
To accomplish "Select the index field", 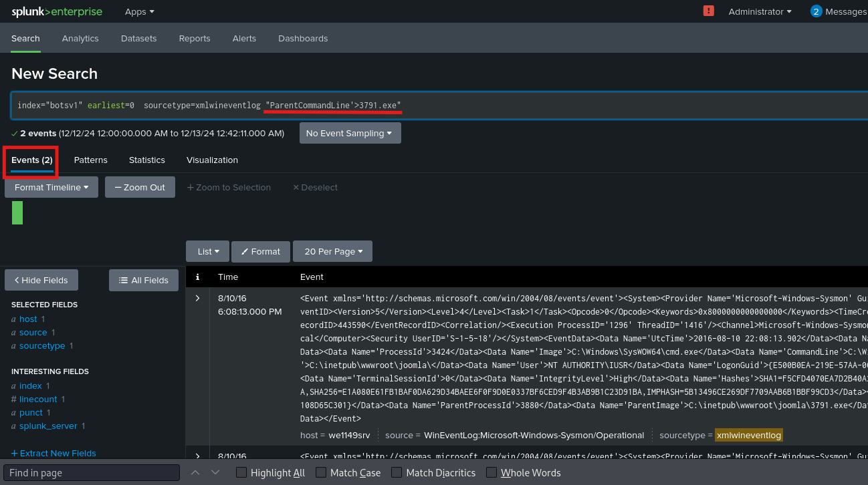I will tap(31, 386).
